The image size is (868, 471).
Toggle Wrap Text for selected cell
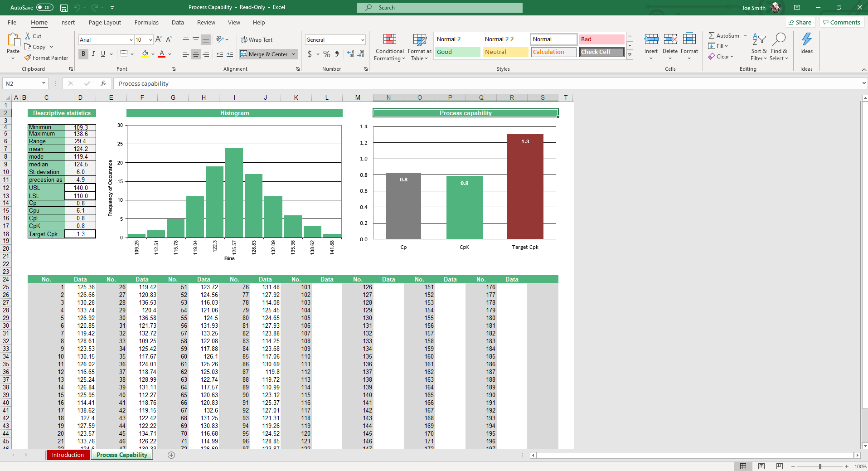click(x=257, y=40)
